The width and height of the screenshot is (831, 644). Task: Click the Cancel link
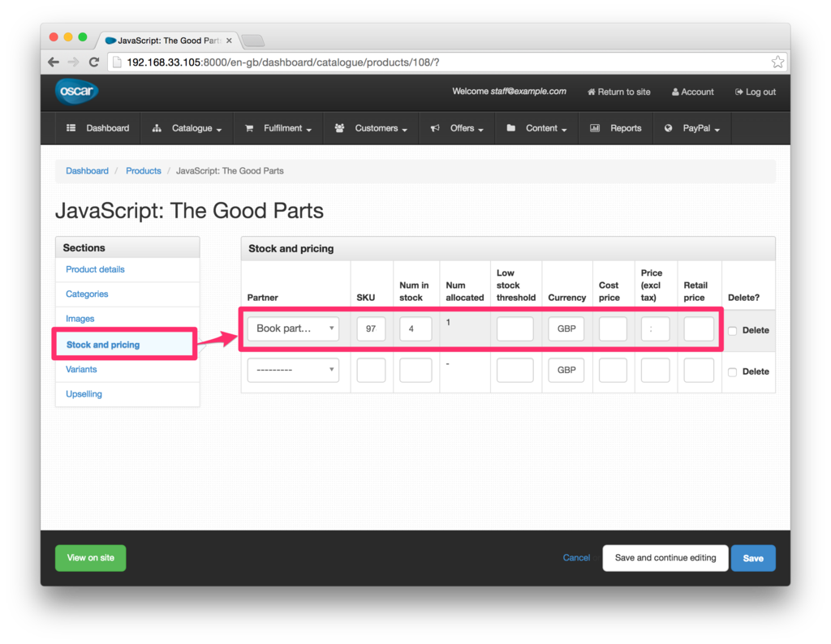(576, 558)
